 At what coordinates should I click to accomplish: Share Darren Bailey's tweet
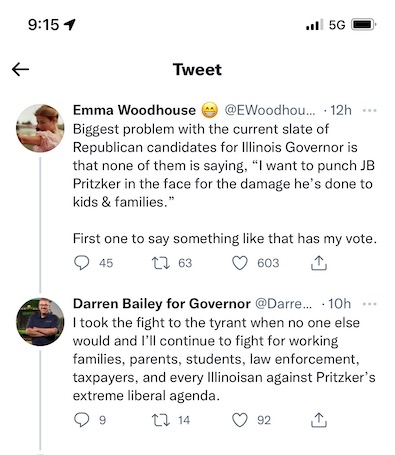coord(319,420)
